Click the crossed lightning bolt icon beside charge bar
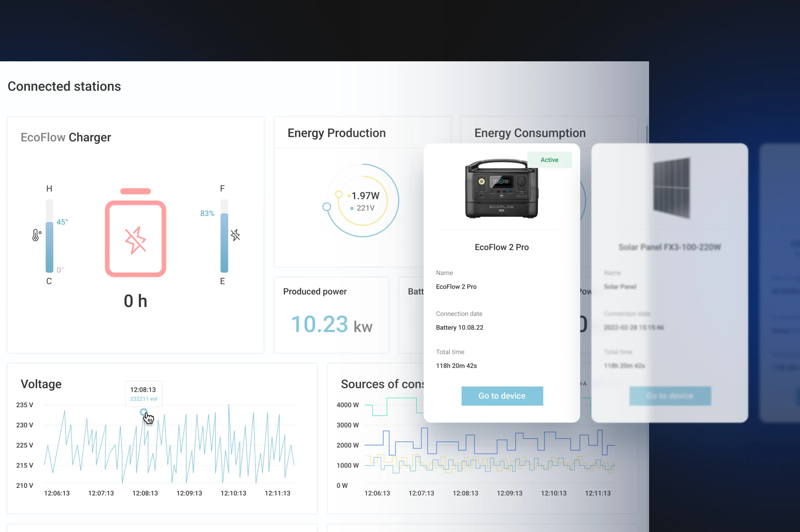Screen dimensions: 800x532 pos(235,235)
